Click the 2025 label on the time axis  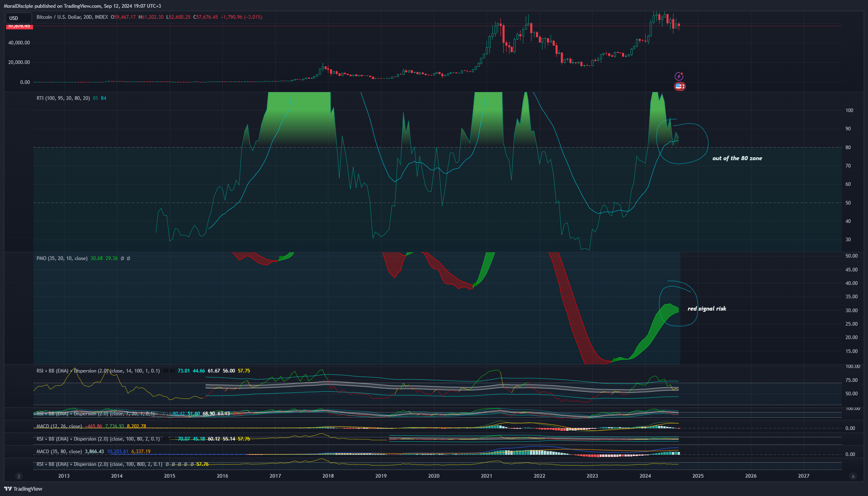pyautogui.click(x=698, y=476)
